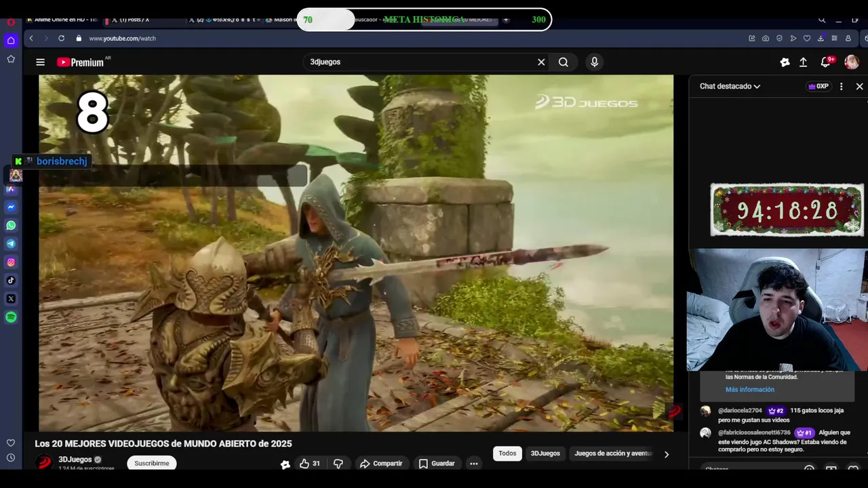Switch to Anime Online en HD tab
This screenshot has height=488, width=868.
click(61, 20)
